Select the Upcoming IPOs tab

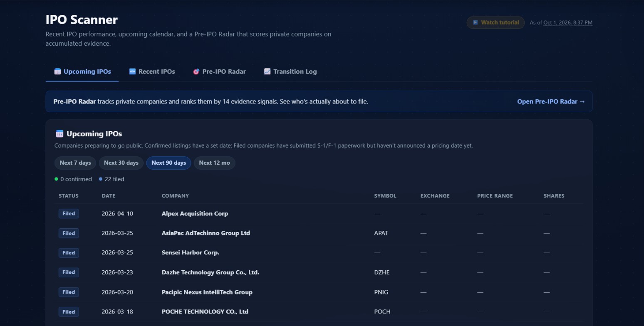pyautogui.click(x=82, y=72)
